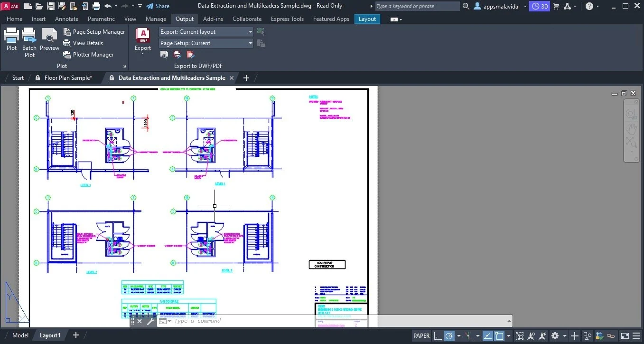Image resolution: width=644 pixels, height=344 pixels.
Task: Open Plotter Manager
Action: [88, 55]
